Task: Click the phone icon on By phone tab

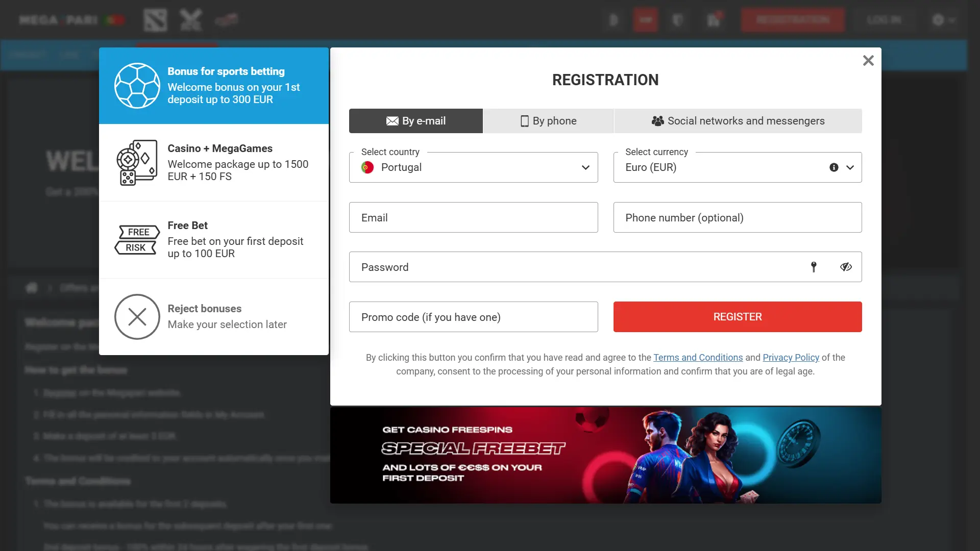Action: click(524, 120)
